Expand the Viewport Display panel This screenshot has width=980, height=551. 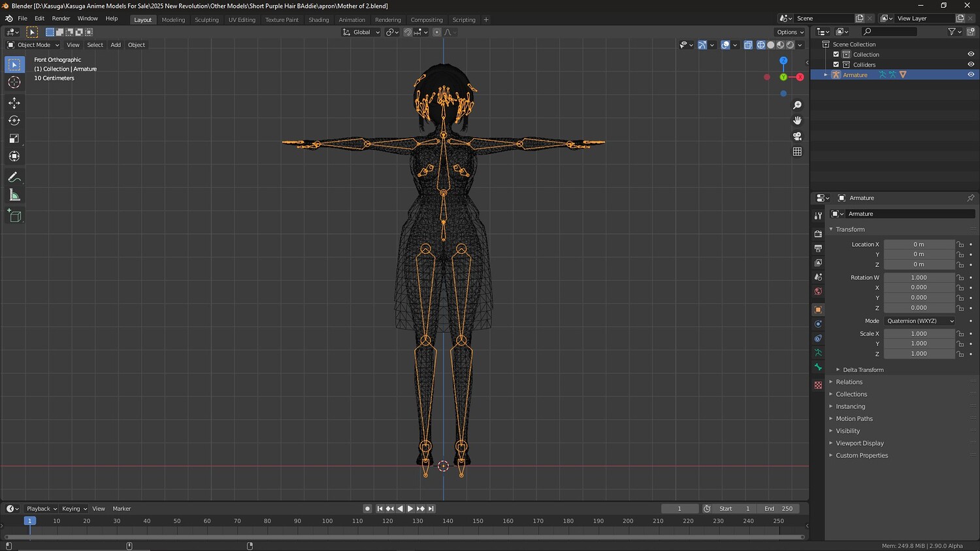coord(859,443)
